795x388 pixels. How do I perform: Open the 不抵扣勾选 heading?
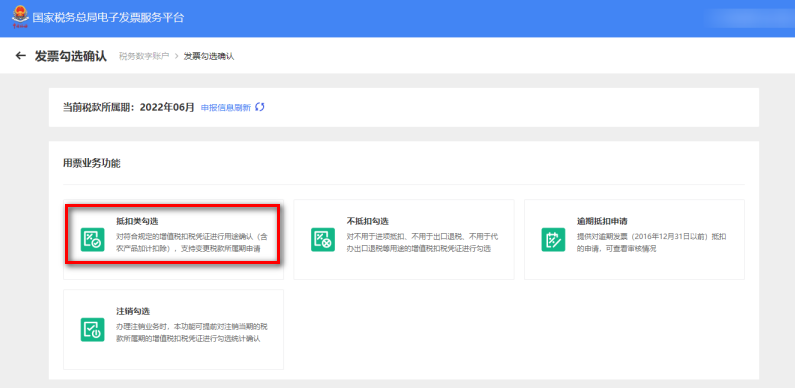pos(368,221)
